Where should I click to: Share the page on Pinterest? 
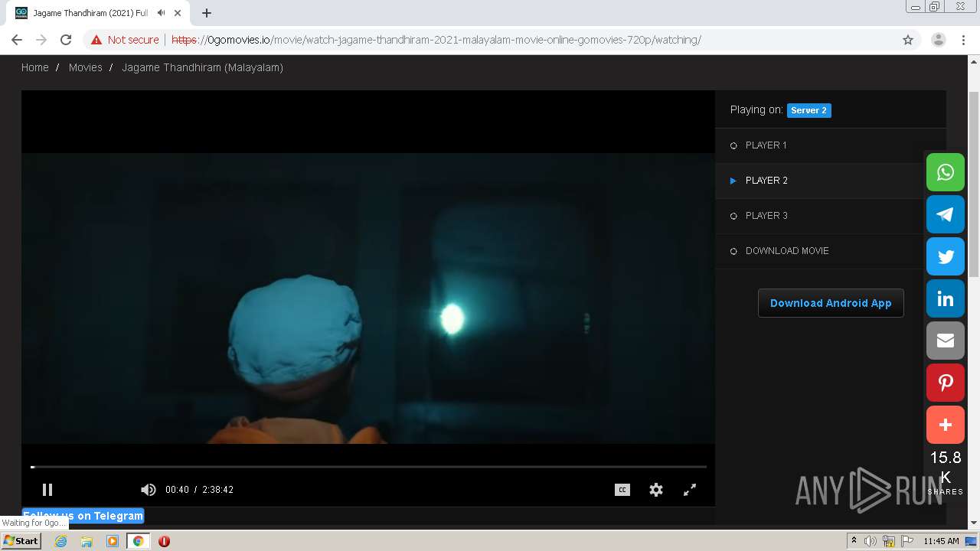point(946,383)
